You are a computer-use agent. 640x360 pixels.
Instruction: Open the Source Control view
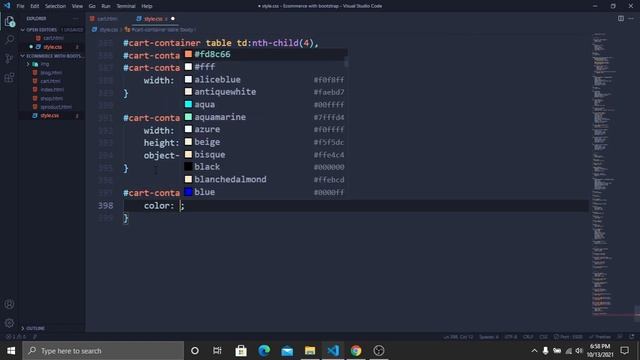[x=9, y=58]
